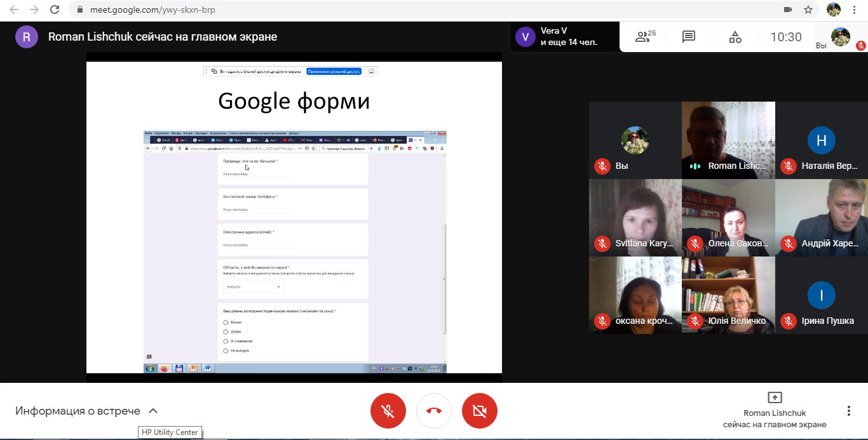868x440 pixels.
Task: Click the blue H avatar of Наталія
Action: tap(822, 140)
